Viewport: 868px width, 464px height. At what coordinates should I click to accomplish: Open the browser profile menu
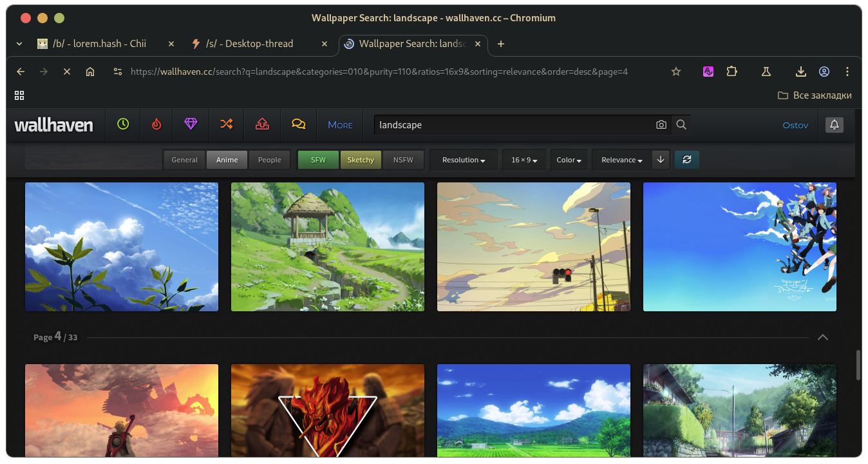(x=824, y=72)
